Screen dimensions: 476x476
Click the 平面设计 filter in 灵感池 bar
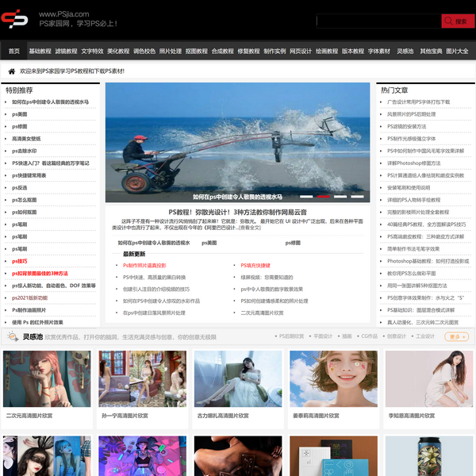click(323, 336)
